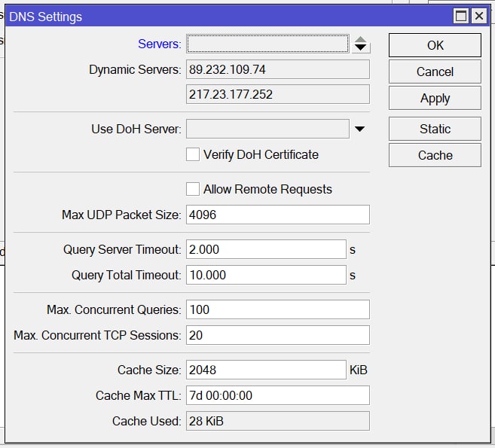Edit the Cache Max TTL field

[x=278, y=395]
